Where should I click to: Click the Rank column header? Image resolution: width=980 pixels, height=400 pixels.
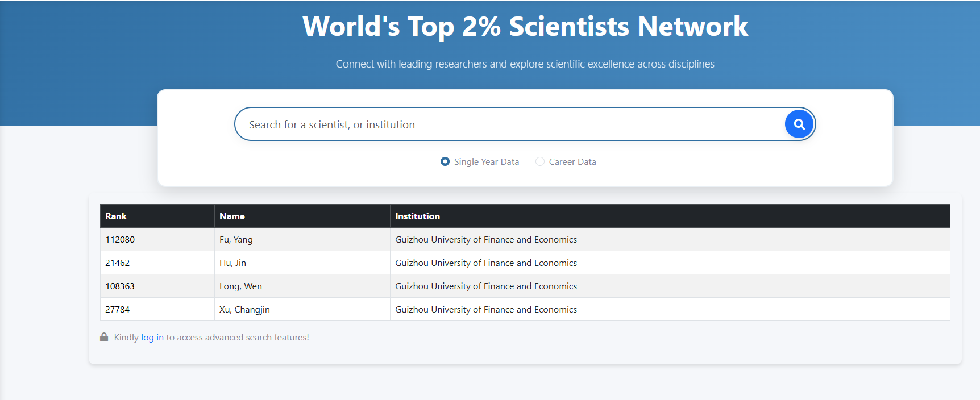coord(116,216)
